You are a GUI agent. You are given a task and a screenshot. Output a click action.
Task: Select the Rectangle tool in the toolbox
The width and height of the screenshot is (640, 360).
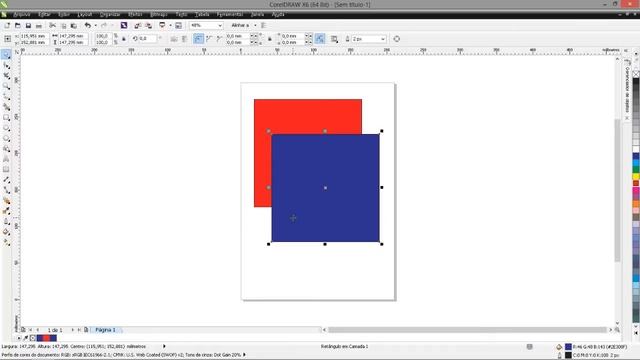click(6, 118)
